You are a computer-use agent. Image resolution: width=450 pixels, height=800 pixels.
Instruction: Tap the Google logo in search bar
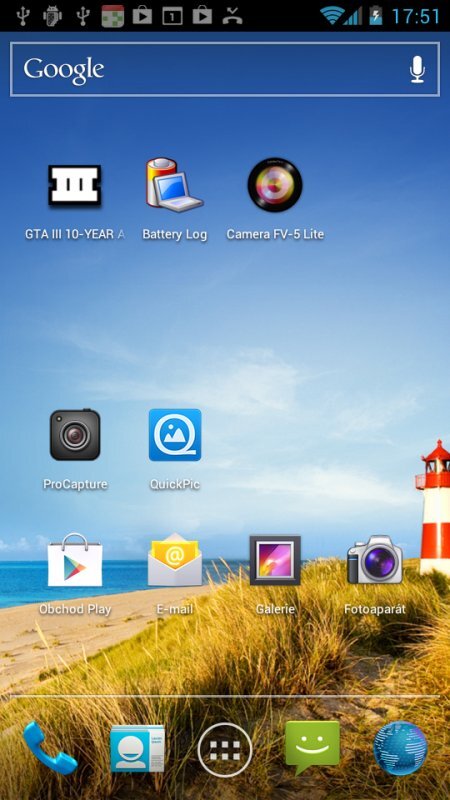(64, 70)
